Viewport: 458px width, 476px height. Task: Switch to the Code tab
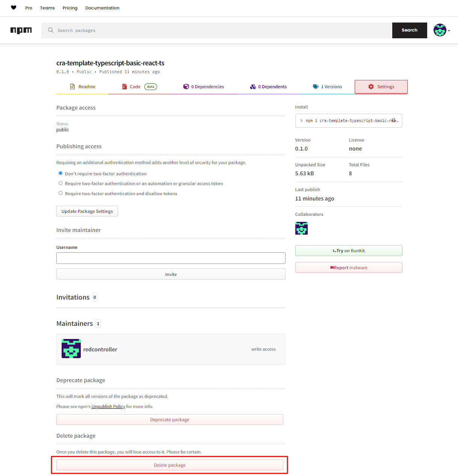coord(139,87)
